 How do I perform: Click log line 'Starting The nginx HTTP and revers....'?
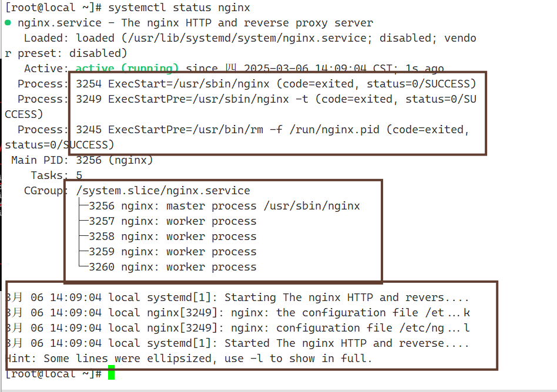tap(237, 298)
